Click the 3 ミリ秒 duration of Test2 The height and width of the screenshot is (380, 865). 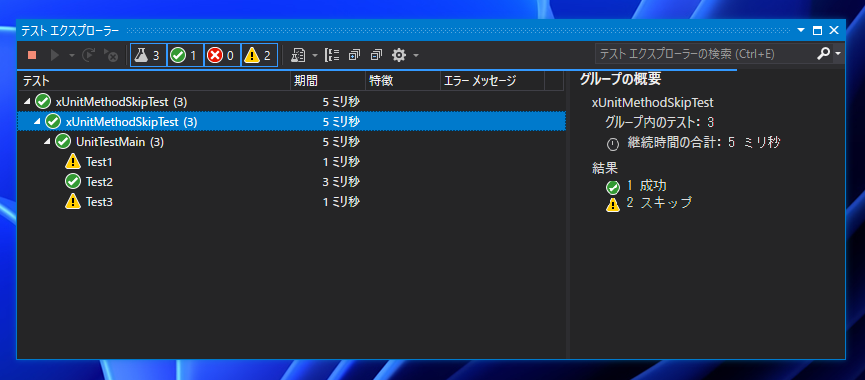click(341, 181)
